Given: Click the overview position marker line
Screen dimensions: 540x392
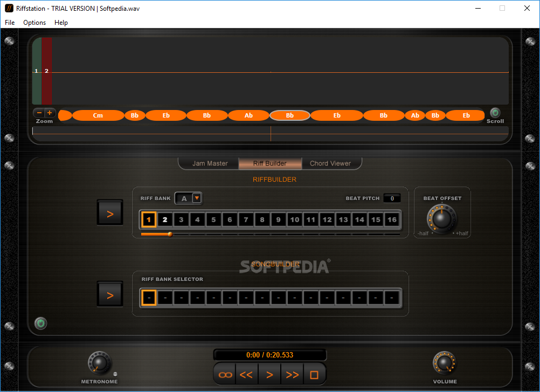Looking at the screenshot, I should 271,134.
